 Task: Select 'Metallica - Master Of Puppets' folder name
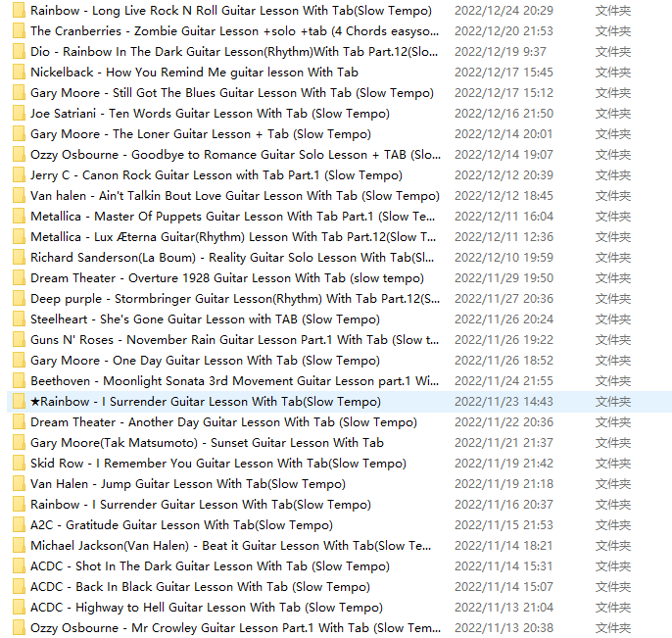(x=233, y=216)
